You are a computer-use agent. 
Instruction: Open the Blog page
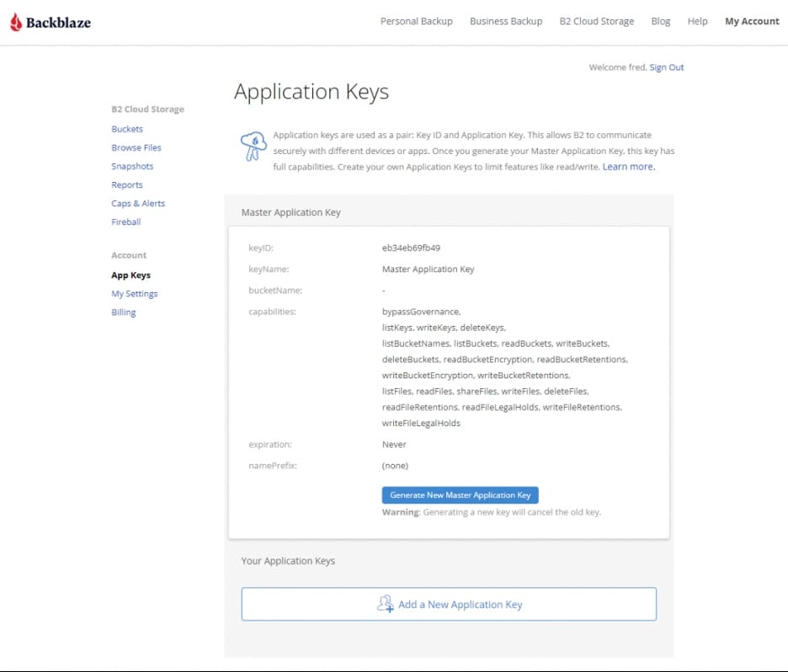tap(661, 21)
